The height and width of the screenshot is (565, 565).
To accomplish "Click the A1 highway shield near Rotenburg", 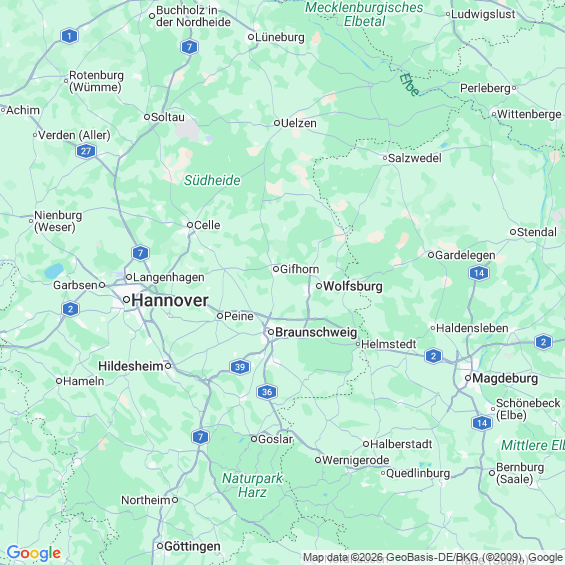I will [70, 36].
